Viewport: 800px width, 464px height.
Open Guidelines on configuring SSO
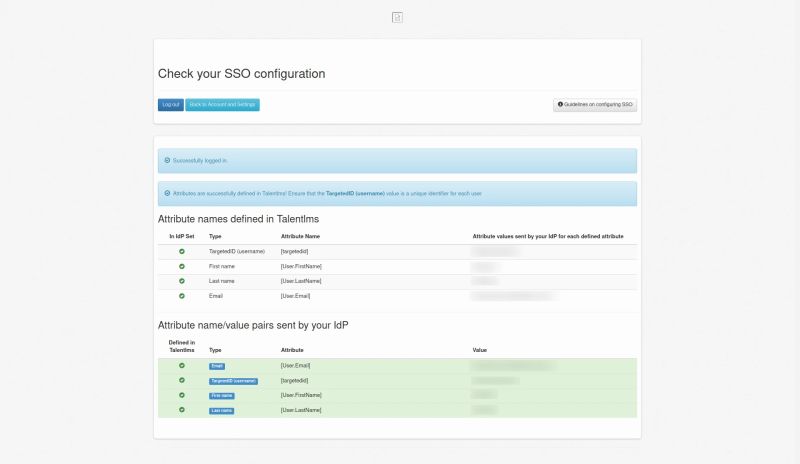click(x=595, y=105)
